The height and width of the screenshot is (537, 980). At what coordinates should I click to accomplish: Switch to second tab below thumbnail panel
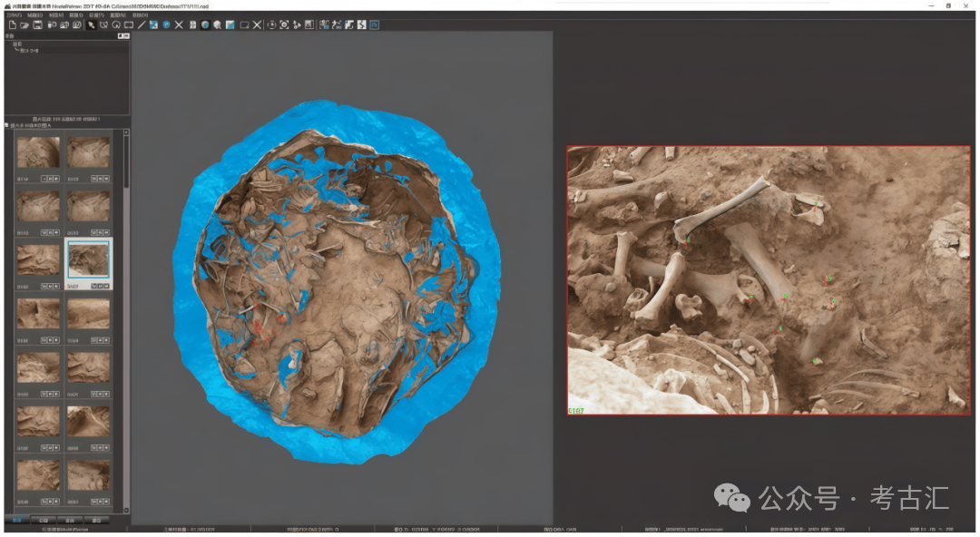coord(43,521)
